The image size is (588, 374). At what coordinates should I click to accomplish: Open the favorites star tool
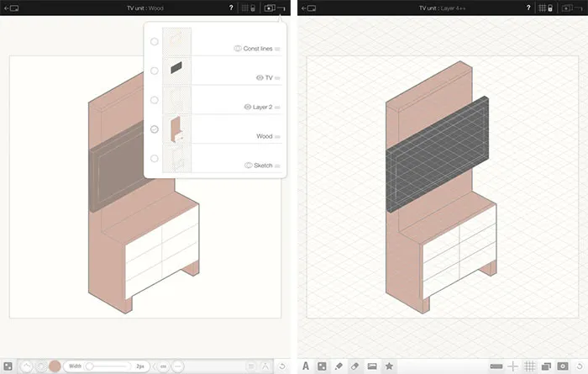click(x=389, y=366)
